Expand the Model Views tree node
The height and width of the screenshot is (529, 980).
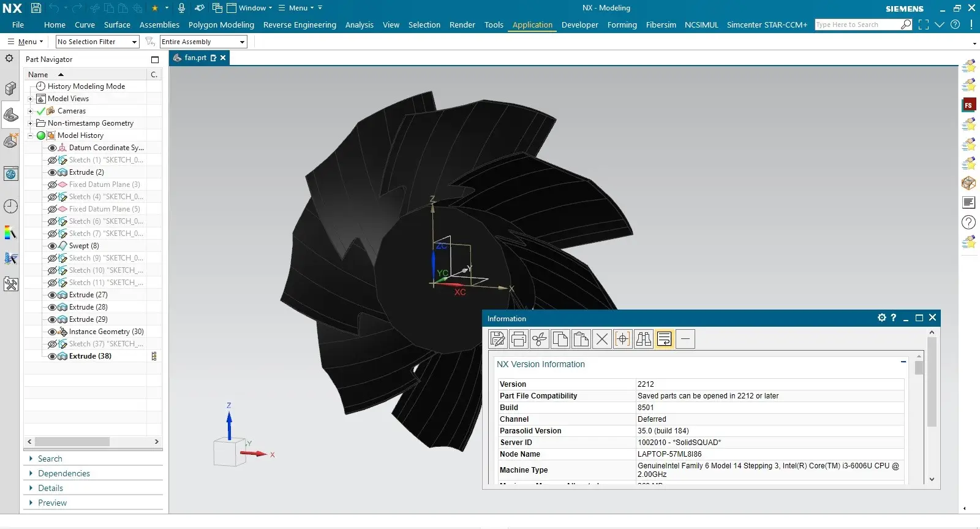click(x=30, y=99)
